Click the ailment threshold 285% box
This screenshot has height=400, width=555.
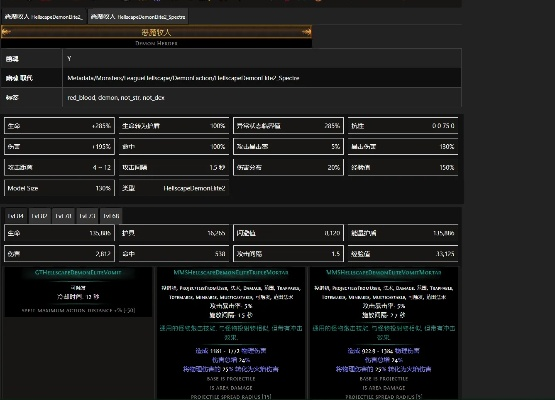(288, 126)
